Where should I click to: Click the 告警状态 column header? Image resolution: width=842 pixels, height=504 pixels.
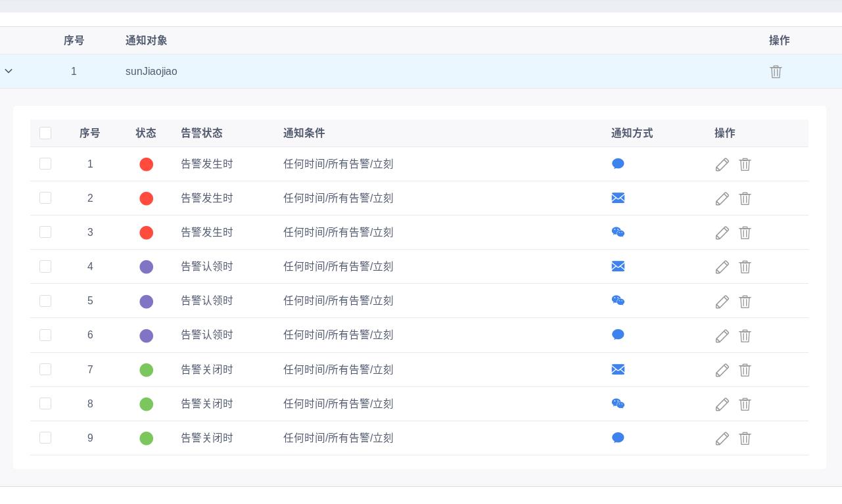pos(202,133)
